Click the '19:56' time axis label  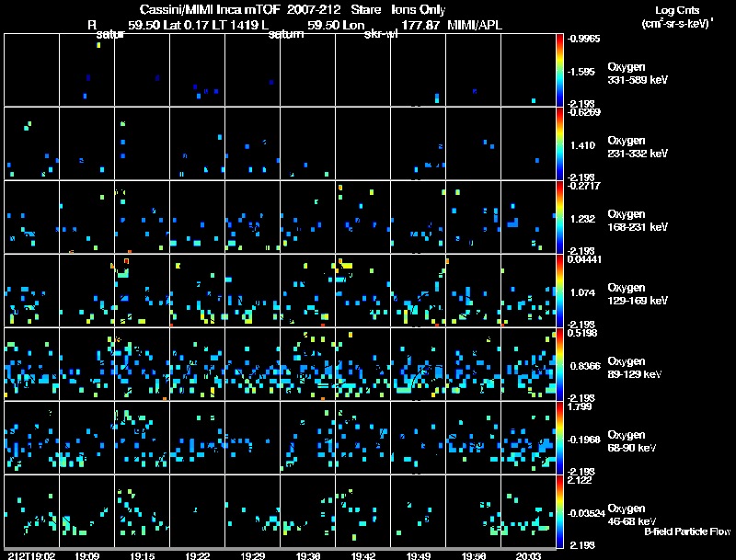point(474,555)
